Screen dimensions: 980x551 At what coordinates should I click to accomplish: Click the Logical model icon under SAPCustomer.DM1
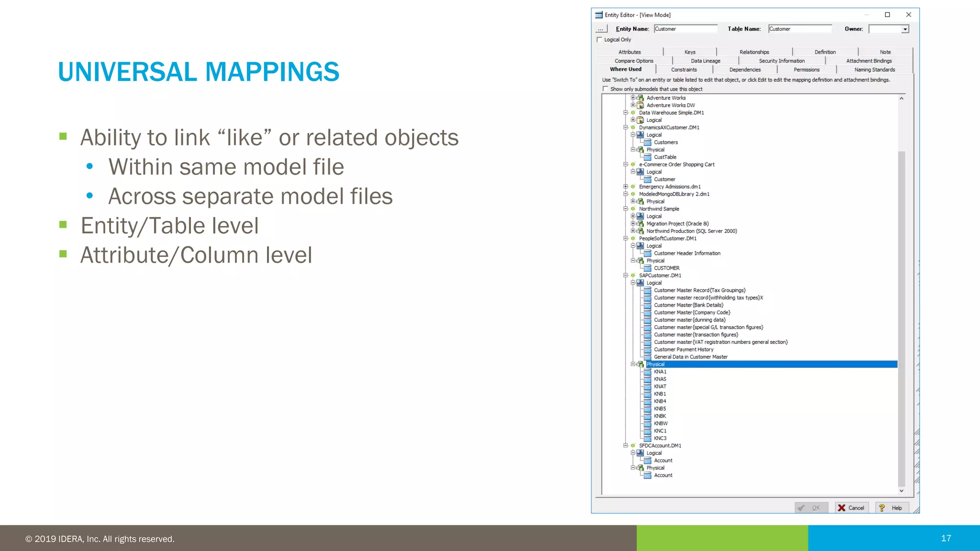pyautogui.click(x=640, y=283)
